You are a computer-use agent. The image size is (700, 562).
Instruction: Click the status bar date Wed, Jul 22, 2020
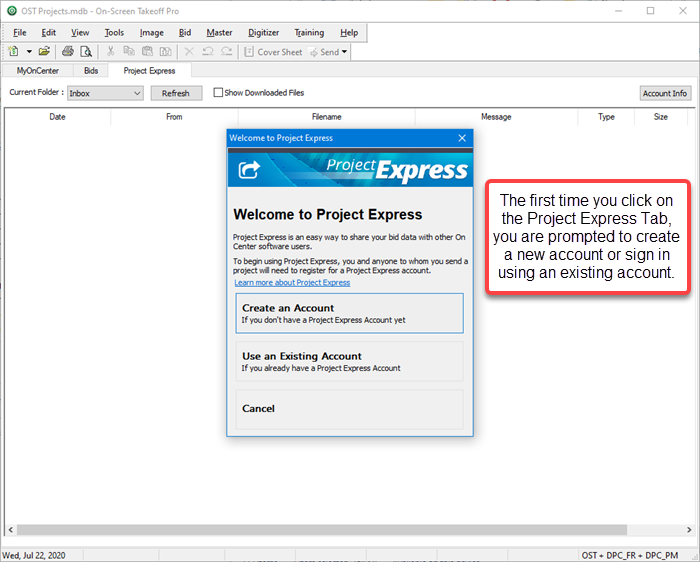pos(34,555)
